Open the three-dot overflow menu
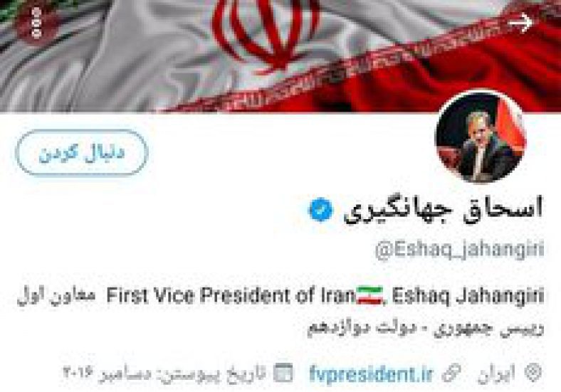Image resolution: width=561 pixels, height=392 pixels. tap(36, 23)
